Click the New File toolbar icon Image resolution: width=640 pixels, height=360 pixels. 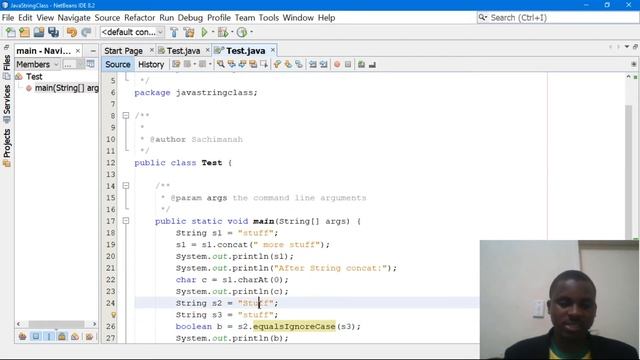tap(11, 32)
